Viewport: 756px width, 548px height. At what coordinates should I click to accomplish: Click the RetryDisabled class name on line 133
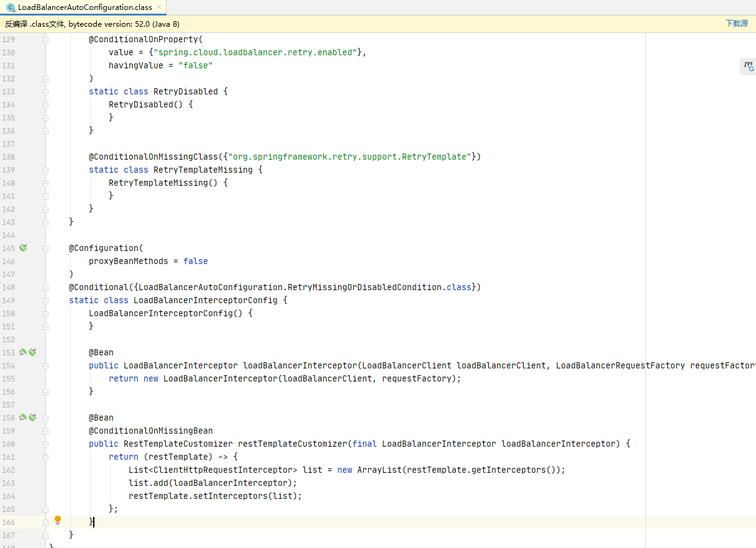click(186, 91)
